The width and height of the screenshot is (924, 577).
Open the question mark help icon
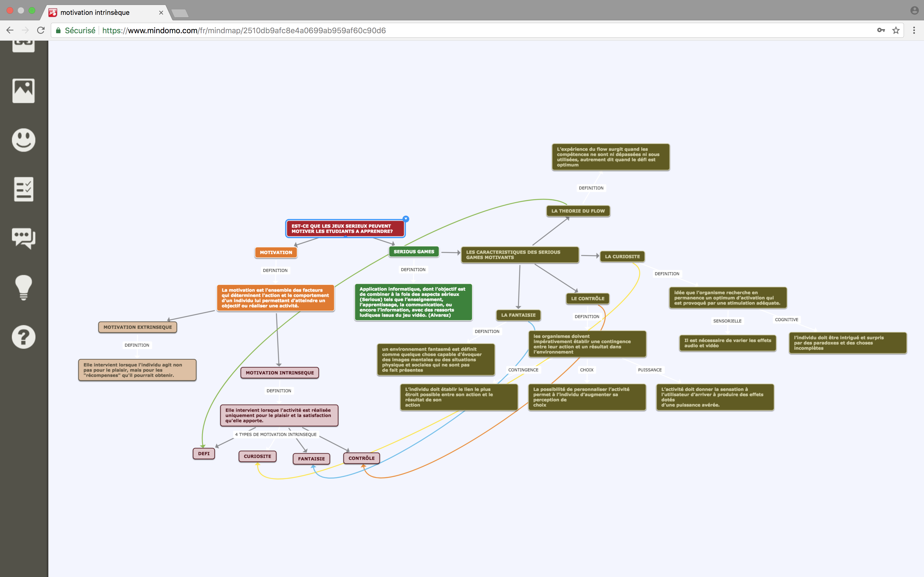(x=24, y=337)
